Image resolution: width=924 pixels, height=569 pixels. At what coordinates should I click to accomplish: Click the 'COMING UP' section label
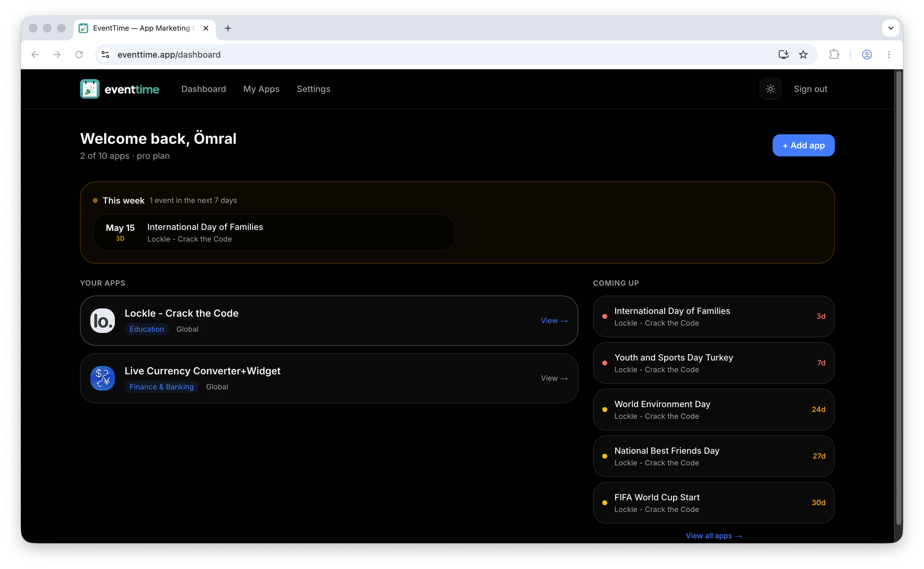pyautogui.click(x=615, y=283)
